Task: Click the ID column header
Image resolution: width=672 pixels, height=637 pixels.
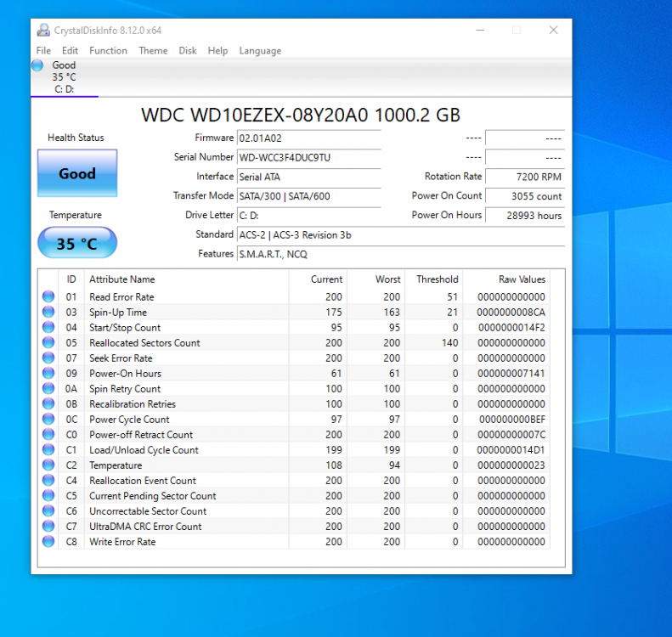Action: [x=71, y=279]
